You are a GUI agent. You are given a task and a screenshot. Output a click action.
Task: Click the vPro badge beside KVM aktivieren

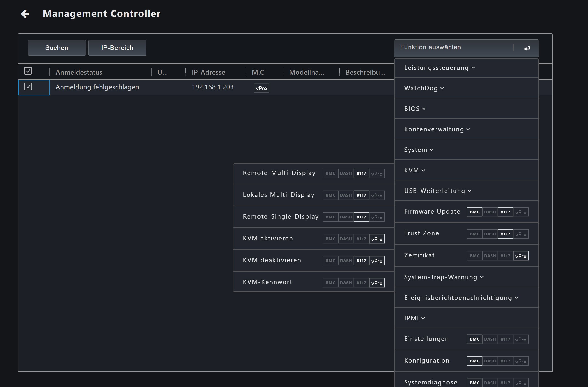click(x=376, y=239)
